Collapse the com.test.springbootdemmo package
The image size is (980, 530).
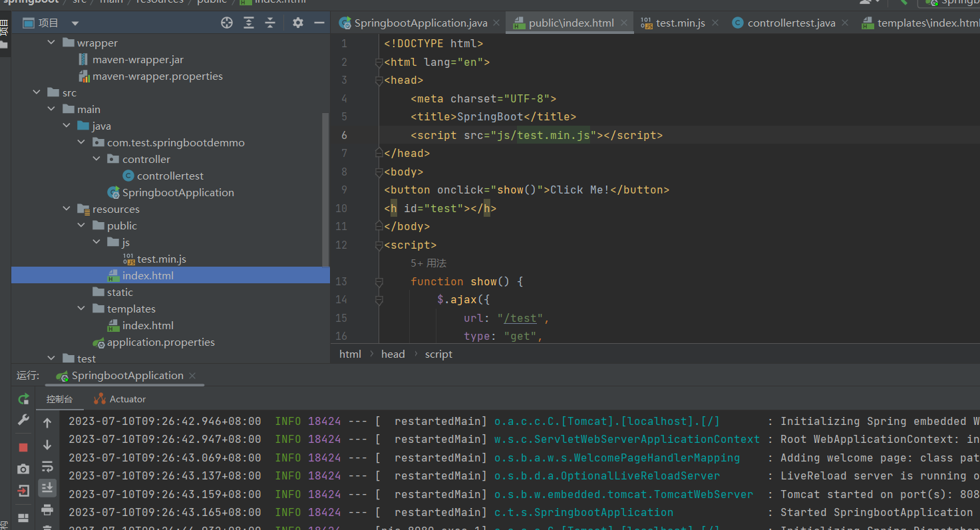pos(82,142)
